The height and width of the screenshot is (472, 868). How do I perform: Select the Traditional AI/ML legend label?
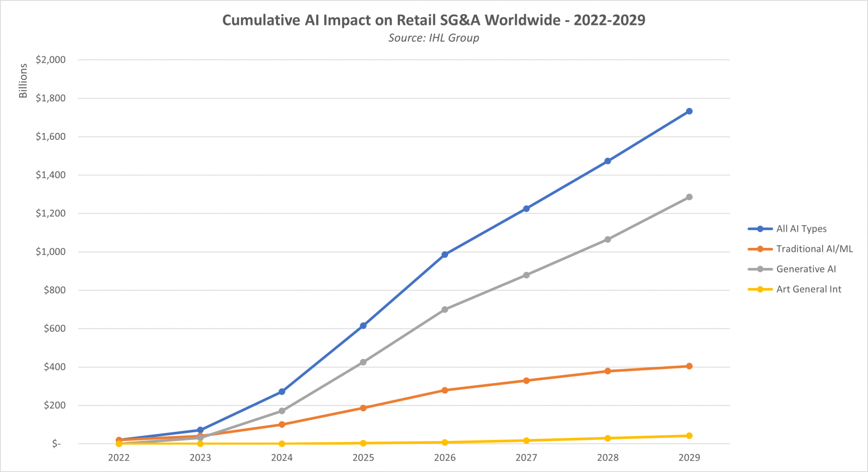click(x=814, y=249)
